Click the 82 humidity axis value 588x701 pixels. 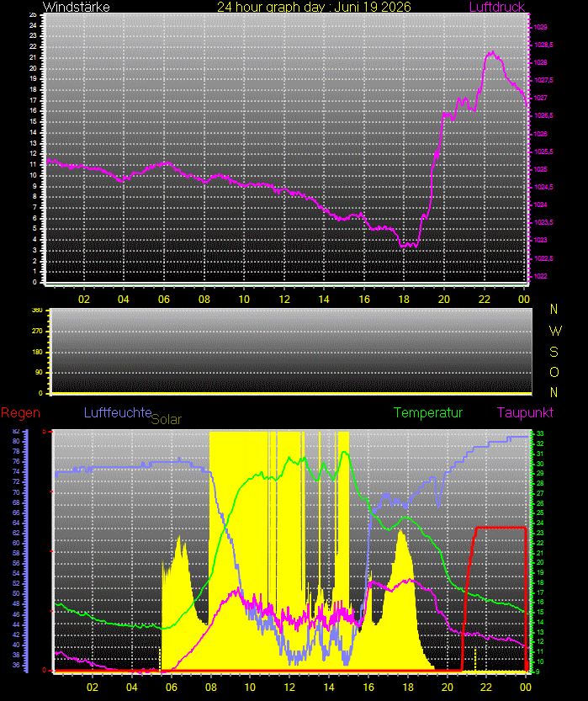[x=16, y=431]
